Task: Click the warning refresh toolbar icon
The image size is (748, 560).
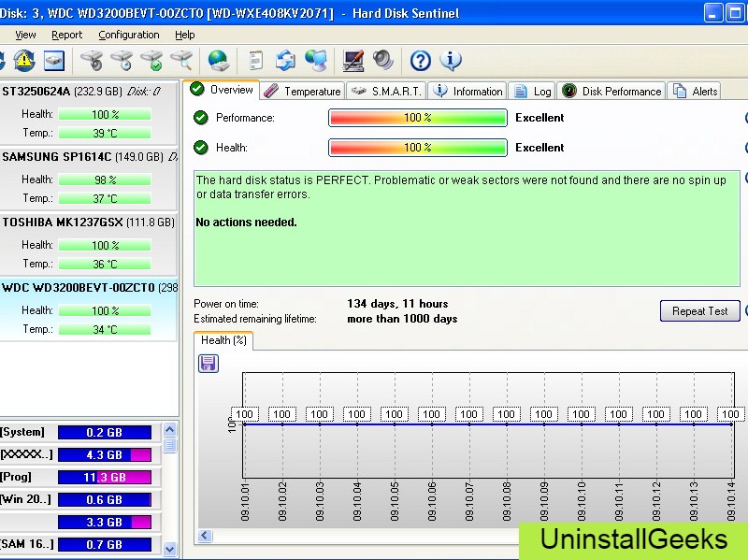Action: click(24, 61)
